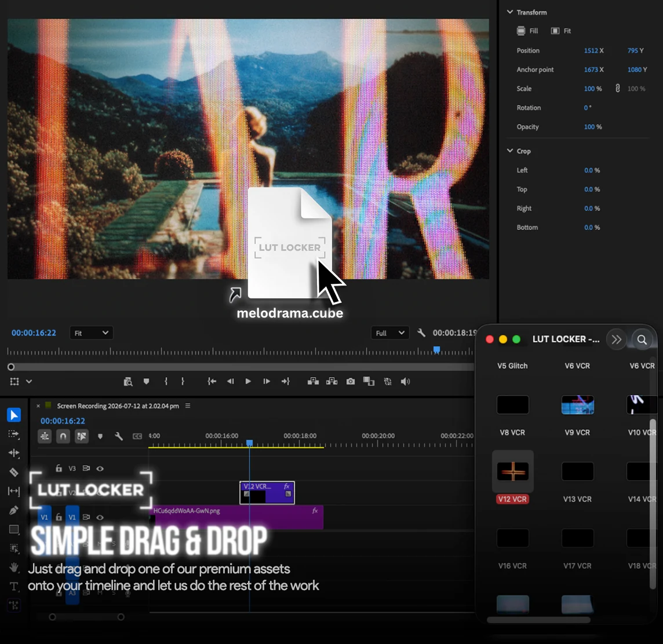Open the sequence panel menu
This screenshot has height=644, width=663.
tap(188, 405)
